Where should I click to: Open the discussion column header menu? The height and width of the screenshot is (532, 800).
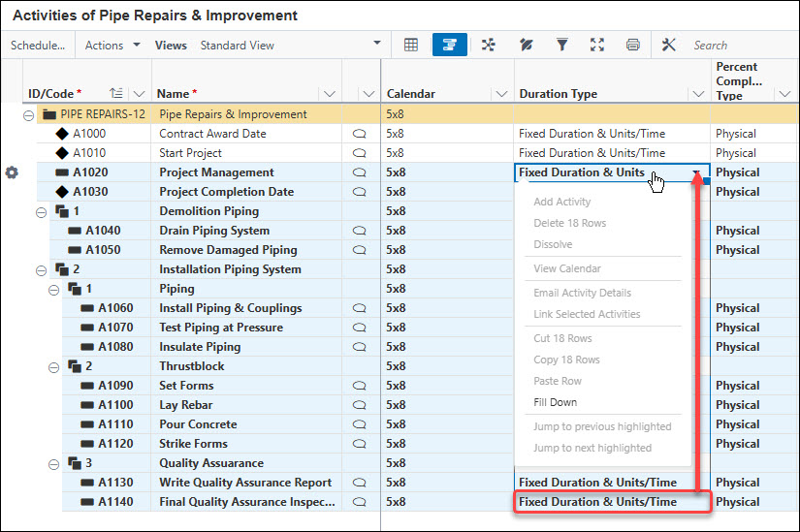368,94
